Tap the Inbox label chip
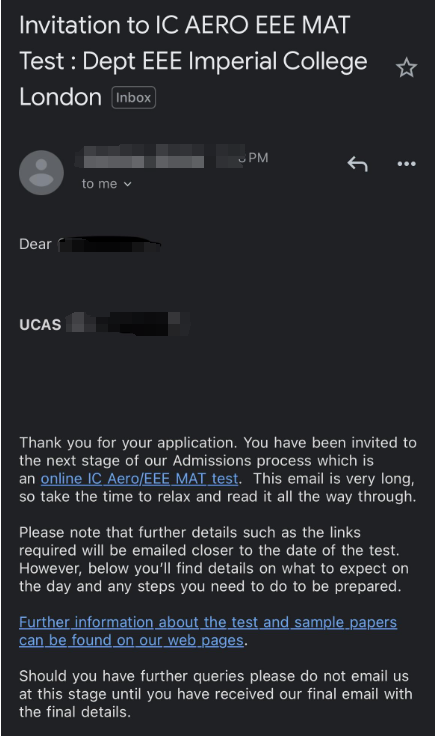This screenshot has height=736, width=435. [x=134, y=98]
